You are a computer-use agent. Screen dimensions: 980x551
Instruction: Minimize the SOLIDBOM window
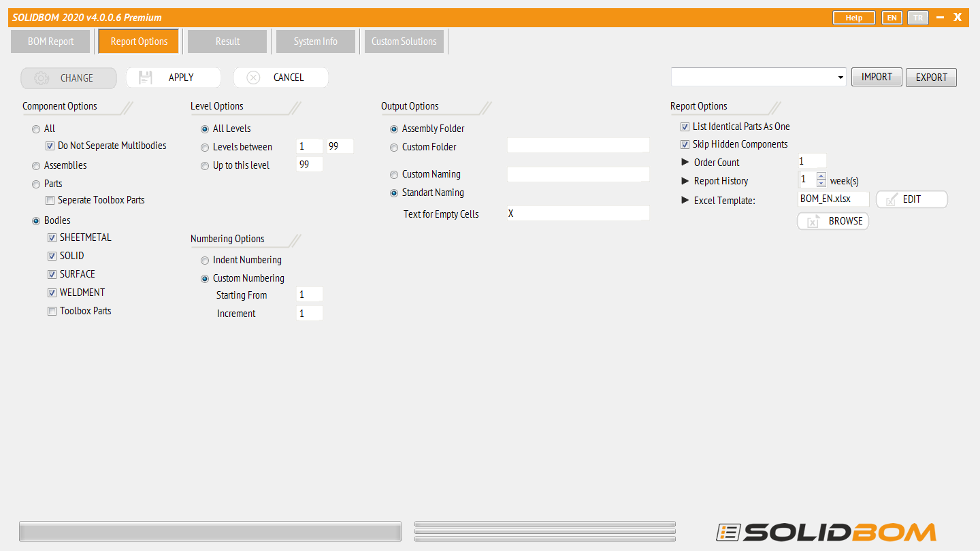[940, 18]
